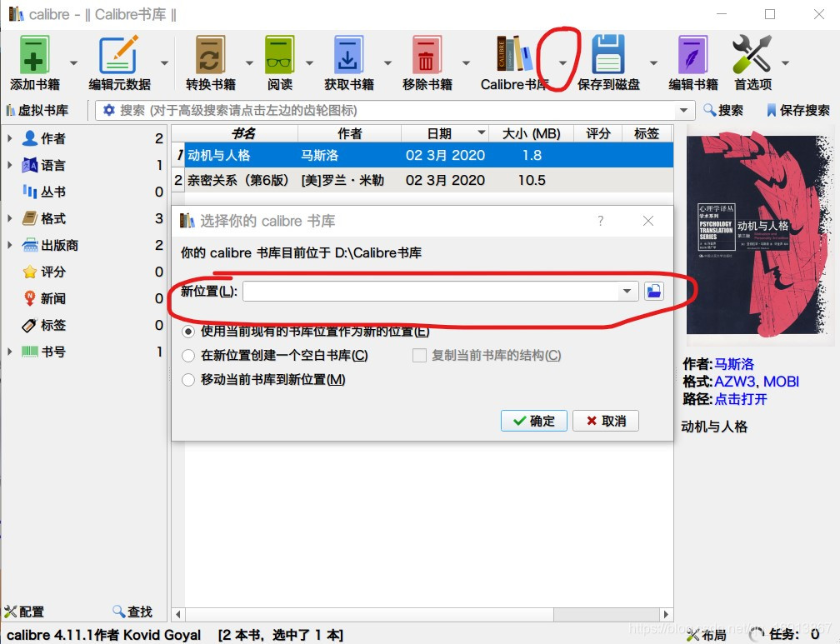Click the Save to Disk (保存到磁盘) icon
This screenshot has width=840, height=644.
click(x=608, y=55)
